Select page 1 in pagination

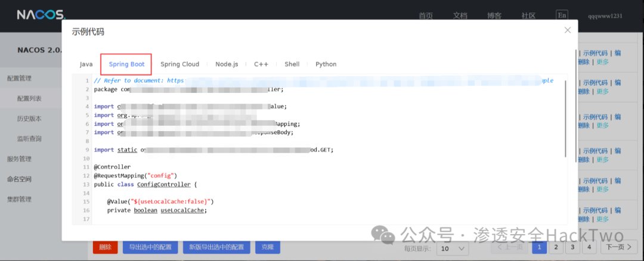[539, 247]
